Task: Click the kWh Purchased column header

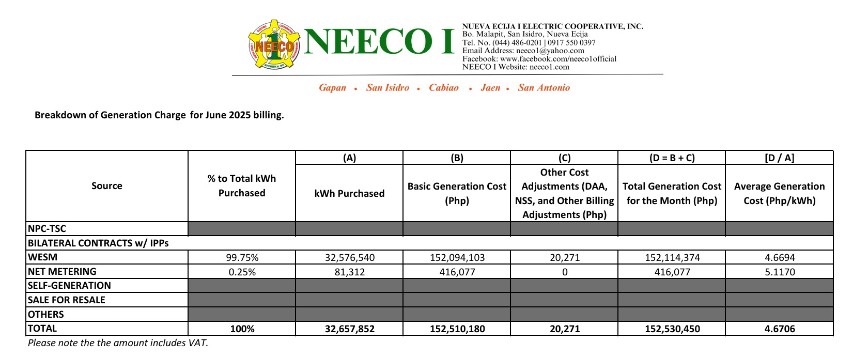Action: (x=349, y=194)
